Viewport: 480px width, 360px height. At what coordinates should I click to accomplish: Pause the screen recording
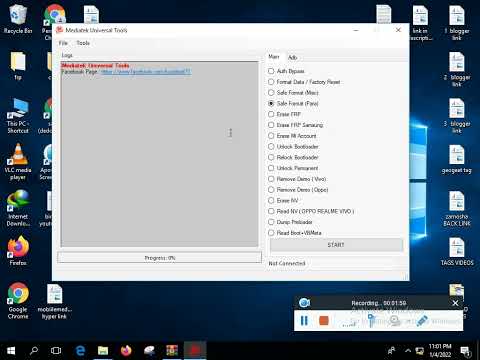point(304,321)
